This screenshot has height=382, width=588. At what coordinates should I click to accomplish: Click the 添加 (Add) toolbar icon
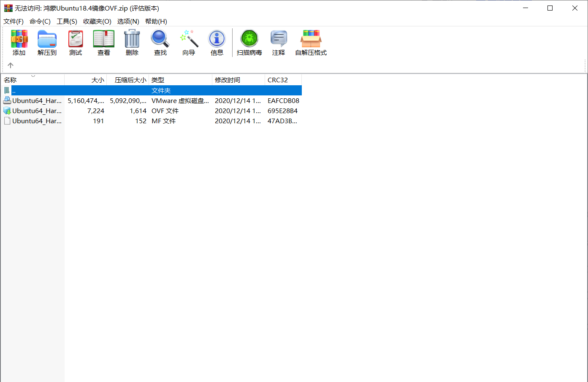(x=19, y=39)
